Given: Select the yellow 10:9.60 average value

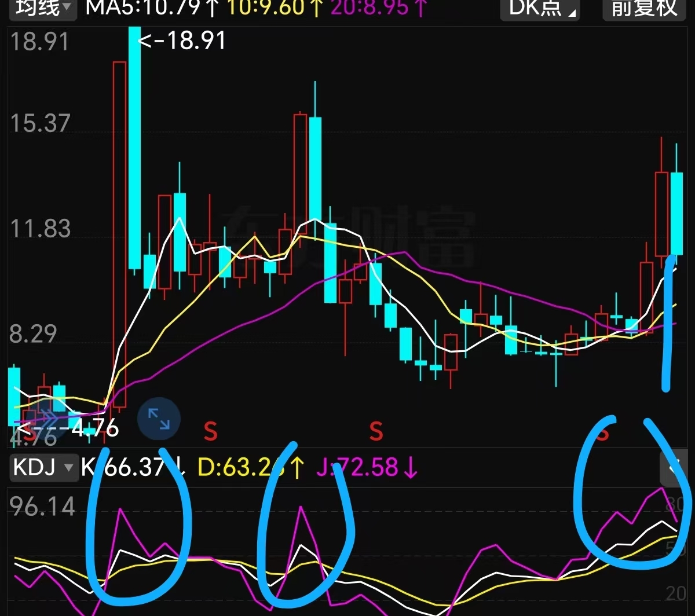Looking at the screenshot, I should (274, 8).
